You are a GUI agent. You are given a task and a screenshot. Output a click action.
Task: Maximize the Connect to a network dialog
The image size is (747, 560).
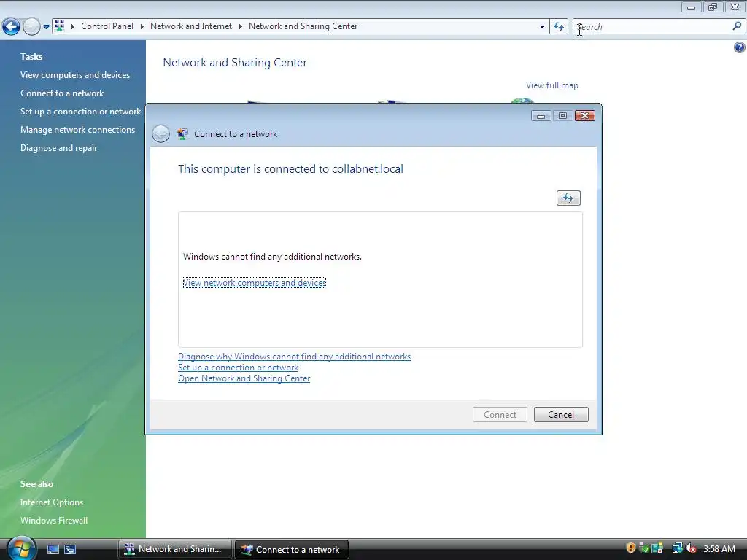pyautogui.click(x=562, y=116)
